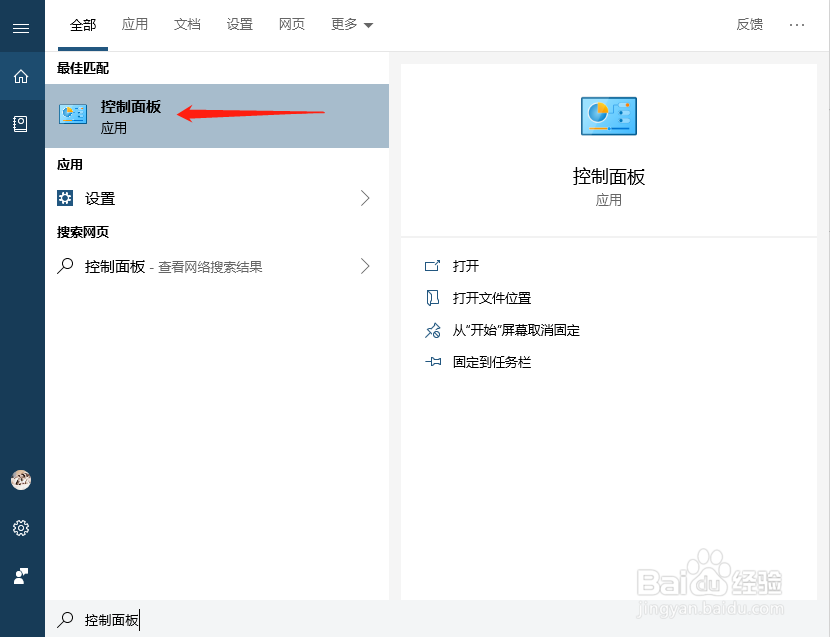This screenshot has height=637, width=830.
Task: Select the Home icon in sidebar
Action: (21, 77)
